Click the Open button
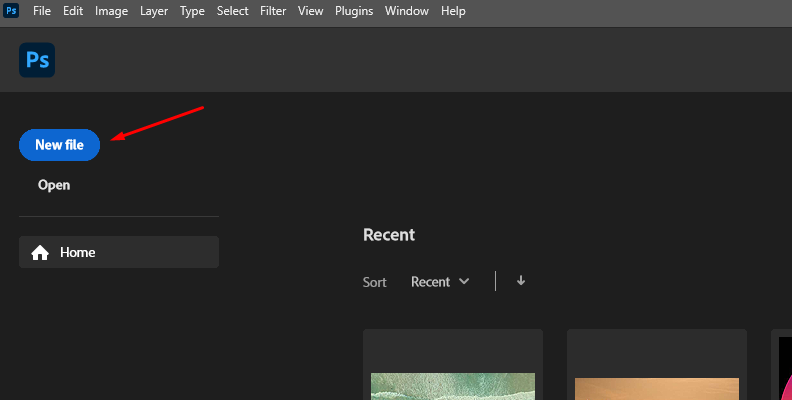792x400 pixels. pos(54,185)
